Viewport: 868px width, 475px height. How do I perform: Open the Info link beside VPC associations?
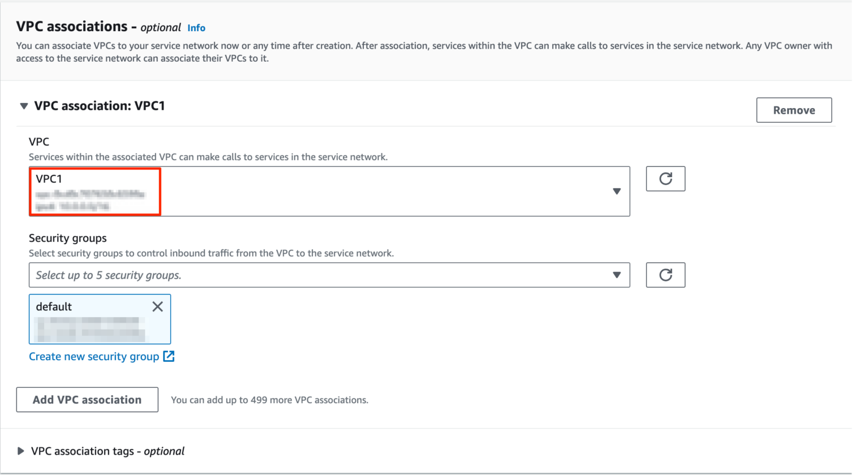click(196, 27)
